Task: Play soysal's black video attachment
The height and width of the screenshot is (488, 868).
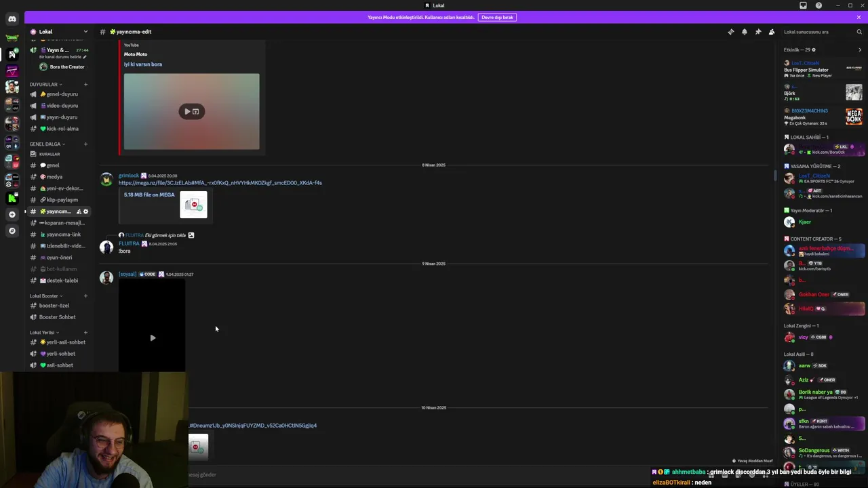Action: tap(153, 338)
